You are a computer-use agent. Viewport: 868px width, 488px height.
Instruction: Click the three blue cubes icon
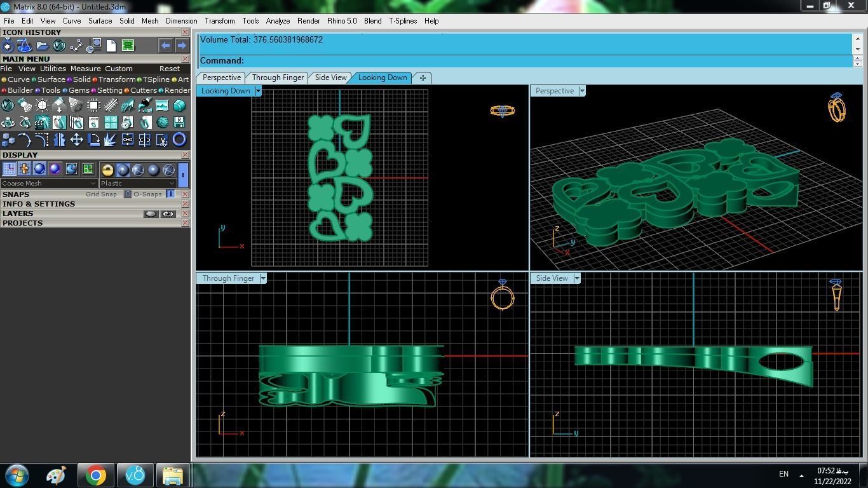pyautogui.click(x=8, y=140)
